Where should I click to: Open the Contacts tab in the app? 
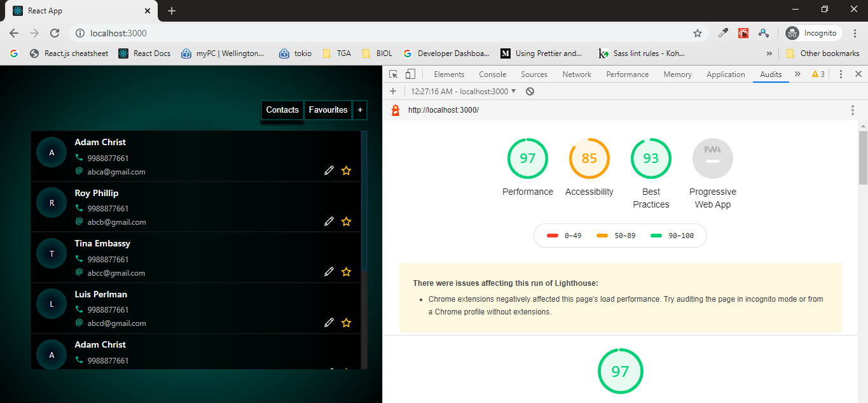coord(282,110)
